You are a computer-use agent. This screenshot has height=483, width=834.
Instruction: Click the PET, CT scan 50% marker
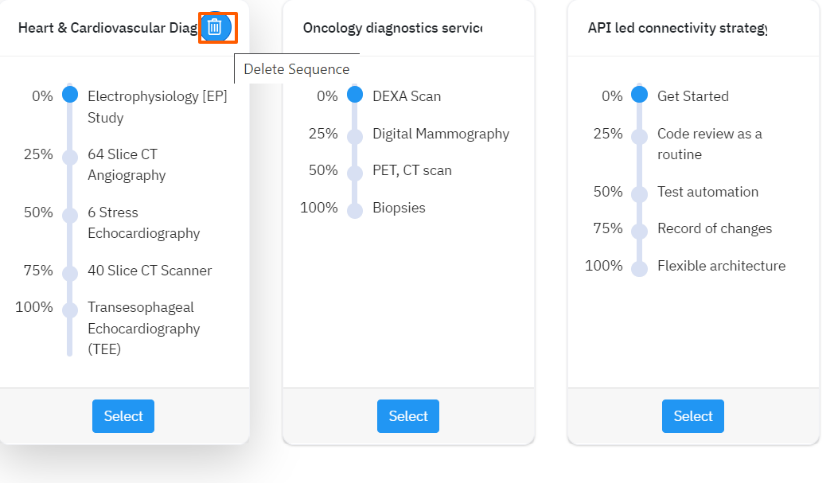tap(354, 173)
